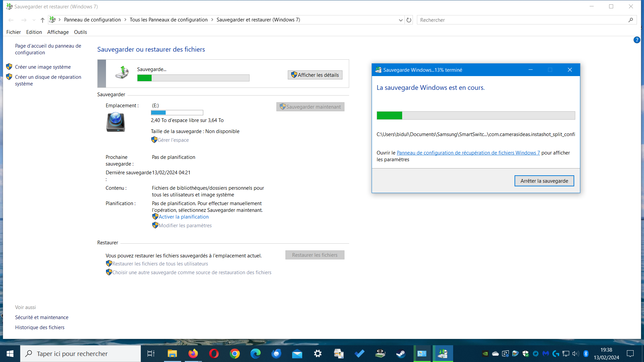Viewport: 644px width, 362px height.
Task: Click the search magnifier icon in Rechercher box
Action: pyautogui.click(x=631, y=20)
